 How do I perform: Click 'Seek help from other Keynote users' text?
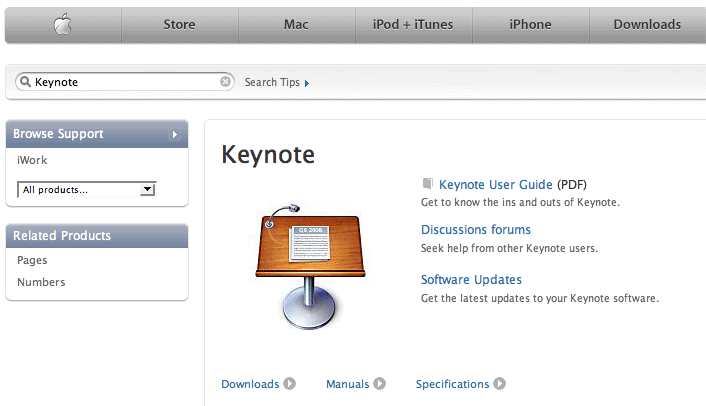point(509,248)
